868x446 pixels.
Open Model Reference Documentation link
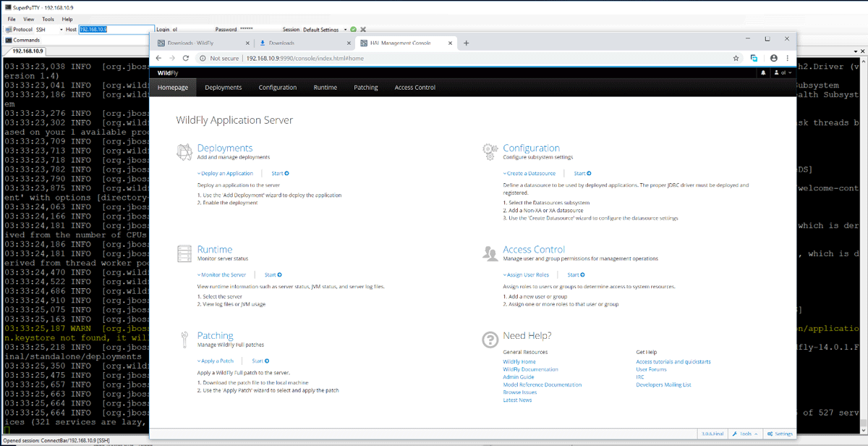click(542, 384)
